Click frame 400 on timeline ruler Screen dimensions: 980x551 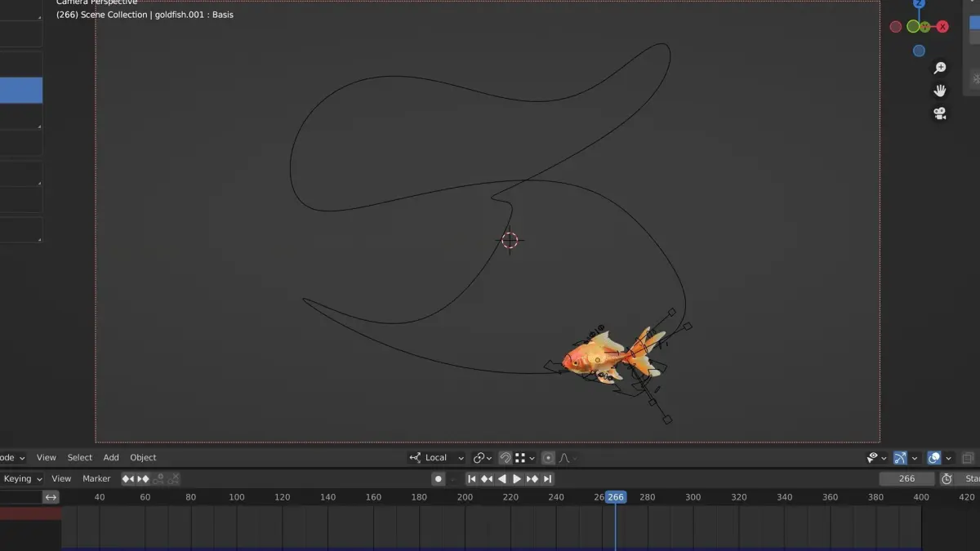pos(921,497)
